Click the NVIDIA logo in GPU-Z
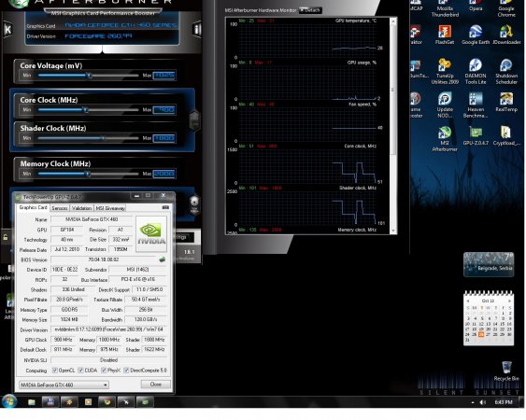This screenshot has width=526, height=420. tap(151, 234)
